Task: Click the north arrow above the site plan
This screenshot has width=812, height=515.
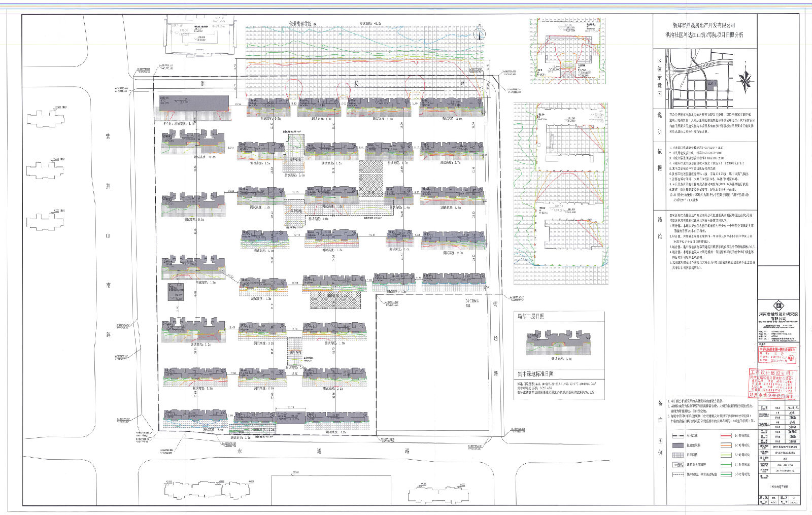Action: tap(478, 33)
